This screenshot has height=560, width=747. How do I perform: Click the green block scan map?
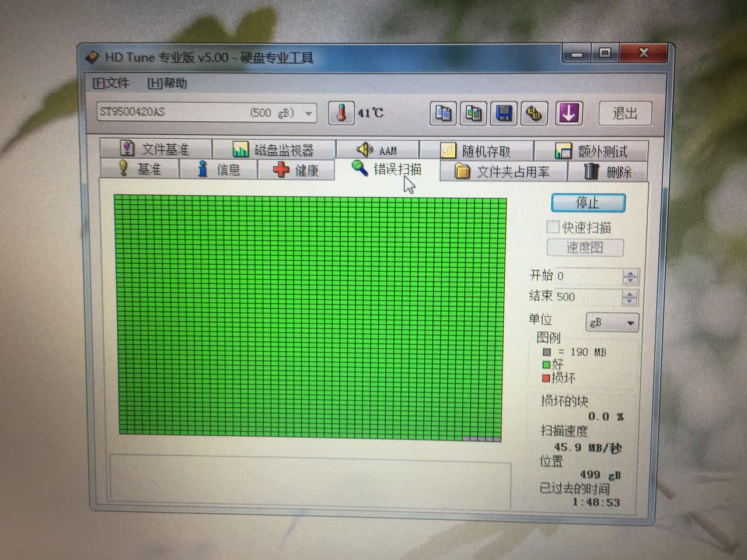coord(310,318)
